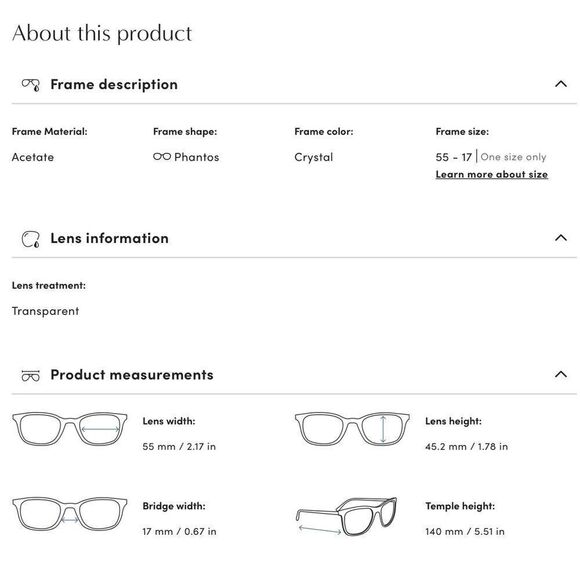Select the 55 mm / 2.17 in value
The width and height of the screenshot is (580, 580).
click(x=179, y=446)
